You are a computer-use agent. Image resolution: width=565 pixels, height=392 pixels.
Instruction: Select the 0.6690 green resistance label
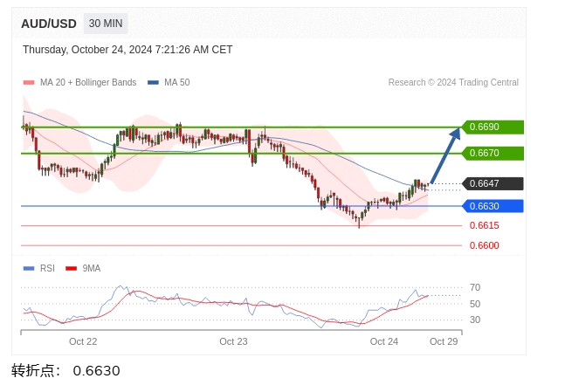(x=493, y=127)
